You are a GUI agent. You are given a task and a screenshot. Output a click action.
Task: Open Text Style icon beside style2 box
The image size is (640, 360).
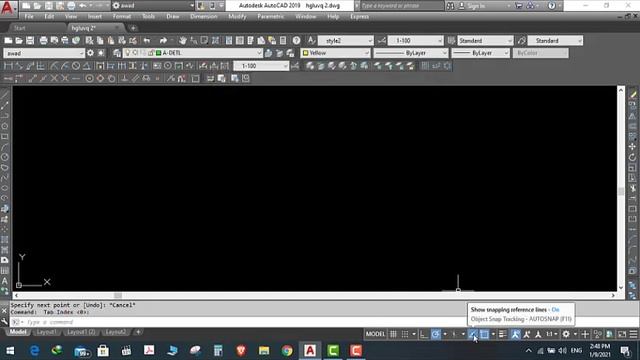[x=311, y=40]
